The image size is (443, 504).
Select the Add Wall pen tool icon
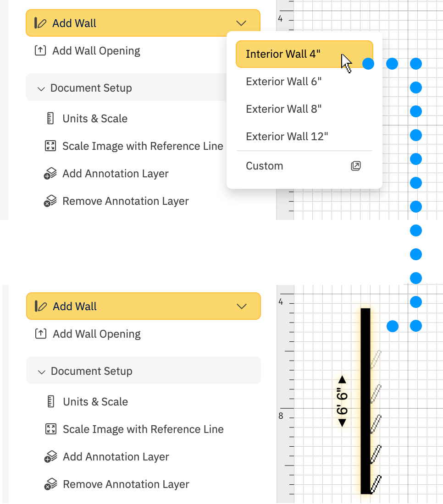coord(40,23)
